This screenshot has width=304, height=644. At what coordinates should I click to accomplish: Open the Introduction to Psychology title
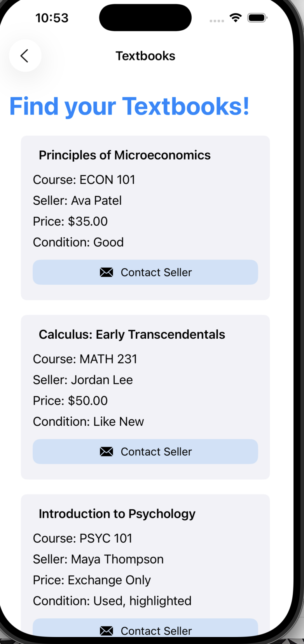pyautogui.click(x=117, y=514)
